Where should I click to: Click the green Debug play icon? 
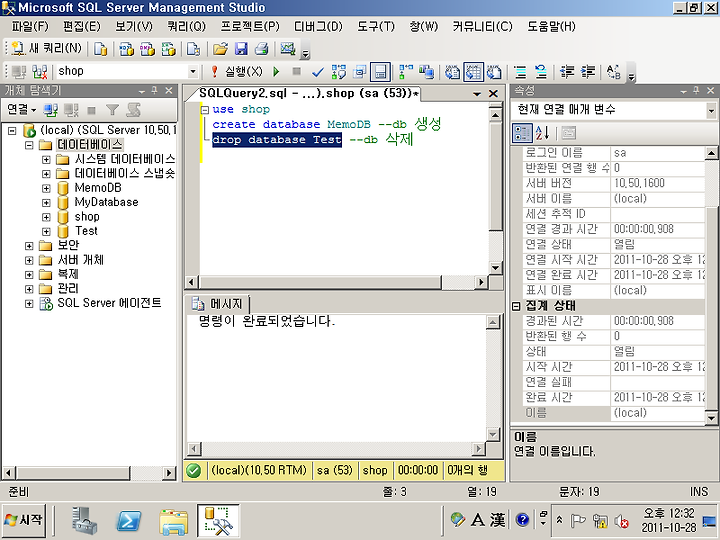pyautogui.click(x=276, y=72)
